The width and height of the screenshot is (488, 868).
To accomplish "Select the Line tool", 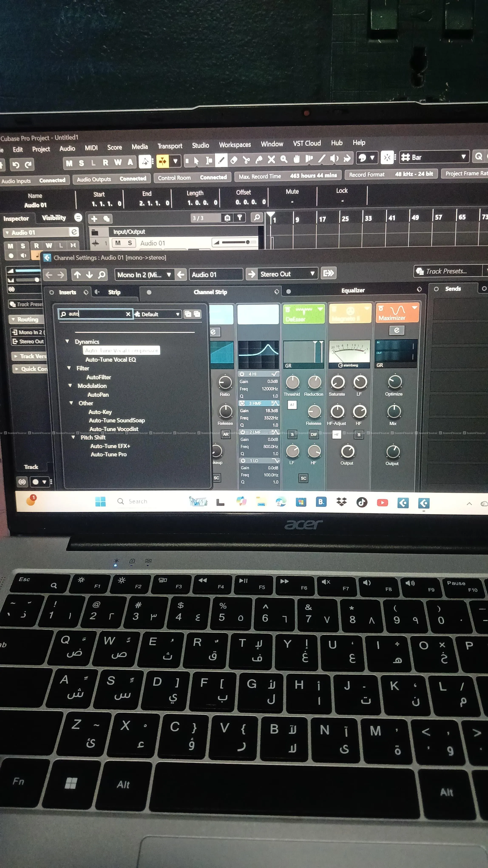I will click(322, 158).
